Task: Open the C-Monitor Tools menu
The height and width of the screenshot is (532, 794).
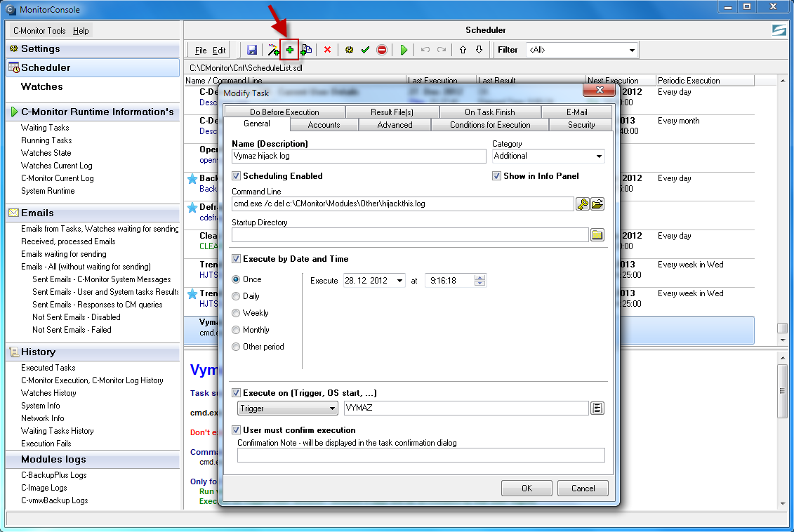Action: point(39,31)
